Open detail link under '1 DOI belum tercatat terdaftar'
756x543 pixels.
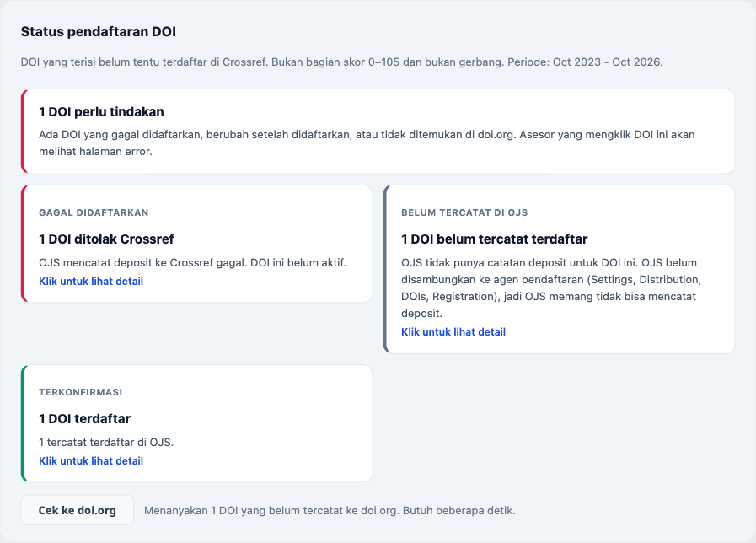click(x=453, y=331)
